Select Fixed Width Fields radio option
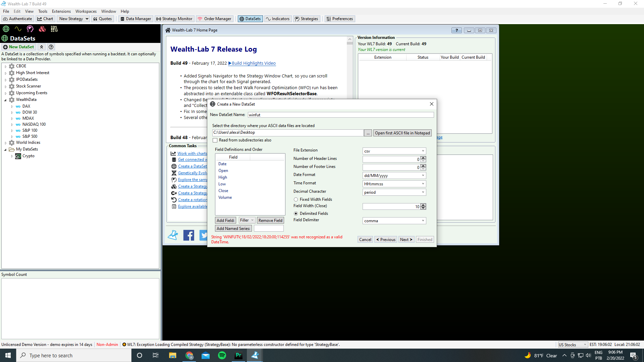This screenshot has height=362, width=644. pos(296,199)
